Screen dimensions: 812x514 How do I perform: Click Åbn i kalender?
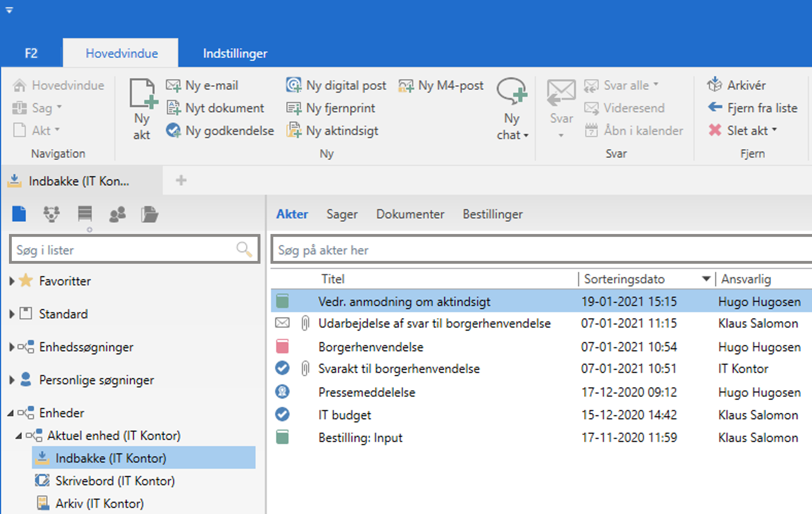click(x=634, y=131)
